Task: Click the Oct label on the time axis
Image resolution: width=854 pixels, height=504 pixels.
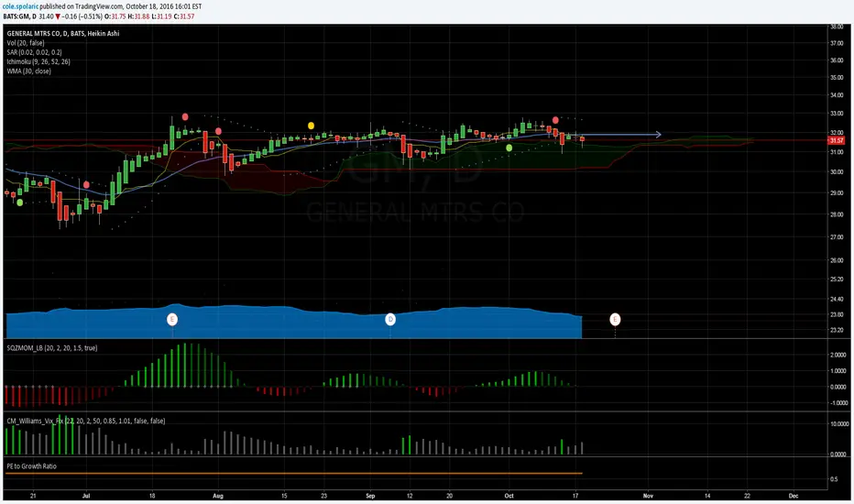Action: [509, 496]
